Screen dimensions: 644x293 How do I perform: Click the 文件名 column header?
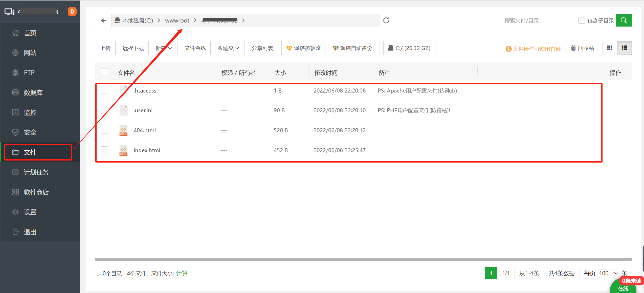126,73
